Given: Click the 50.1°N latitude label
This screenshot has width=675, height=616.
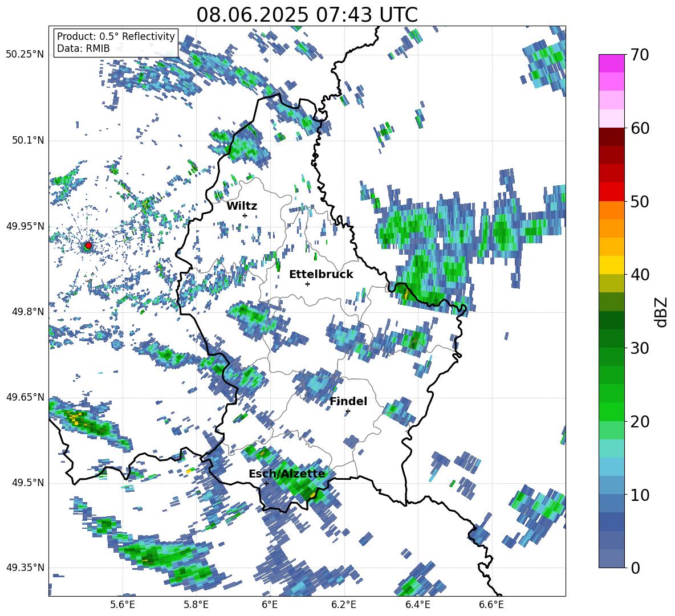Looking at the screenshot, I should 27,140.
